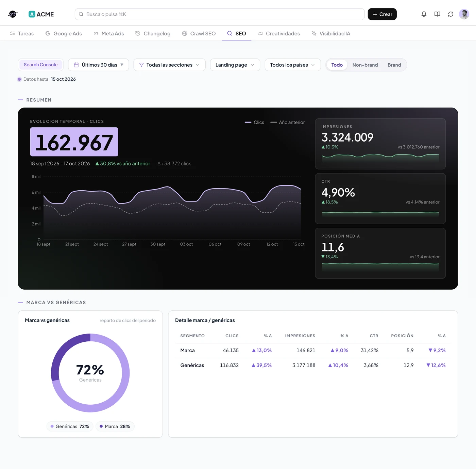The image size is (476, 469).
Task: Click the Search Console source button
Action: click(41, 65)
